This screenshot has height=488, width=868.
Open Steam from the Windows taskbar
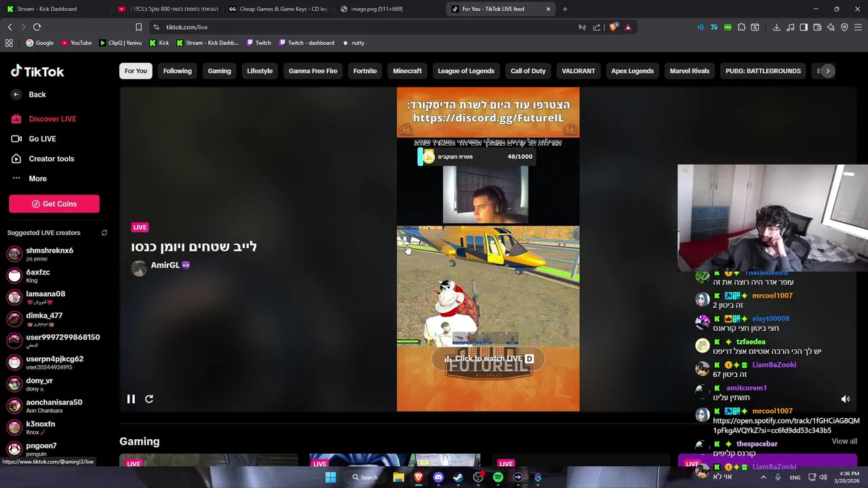point(458,477)
